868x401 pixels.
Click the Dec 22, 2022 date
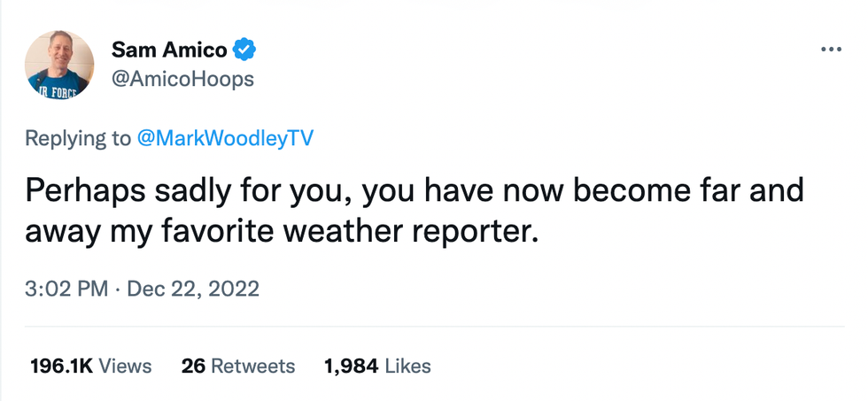[193, 289]
